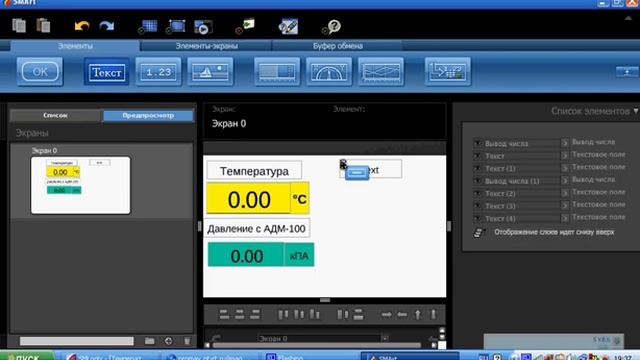The width and height of the screenshot is (640, 360).
Task: Add a new screen with folder icon
Action: click(149, 341)
